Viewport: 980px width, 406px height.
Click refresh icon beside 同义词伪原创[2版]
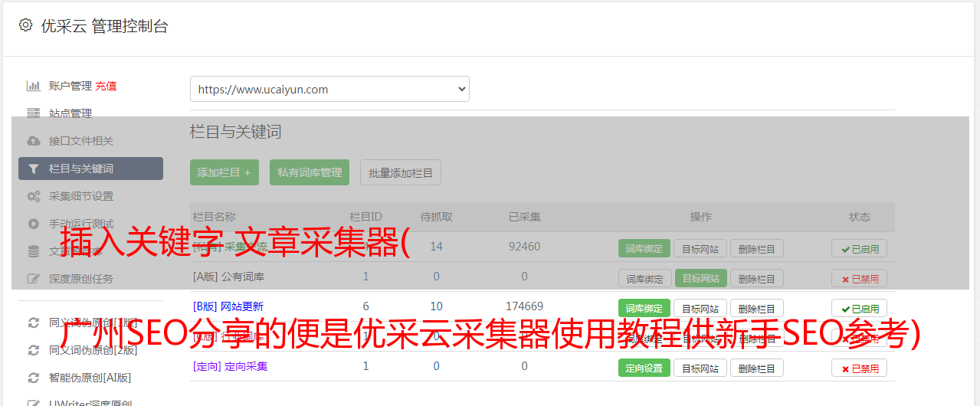(34, 350)
